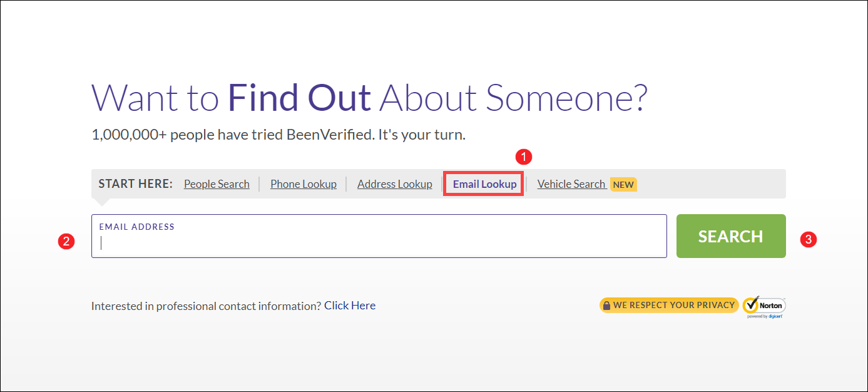Click the START HERE label
This screenshot has height=392, width=868.
click(135, 184)
